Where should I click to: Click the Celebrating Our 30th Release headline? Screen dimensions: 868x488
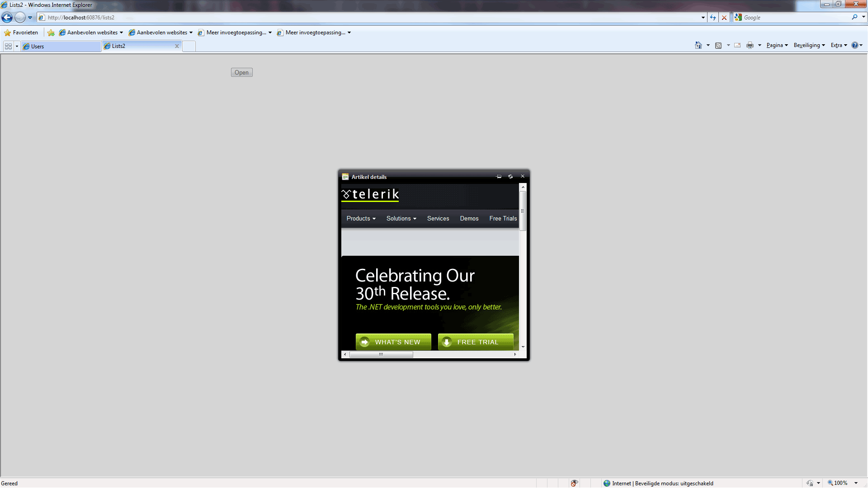tap(415, 285)
